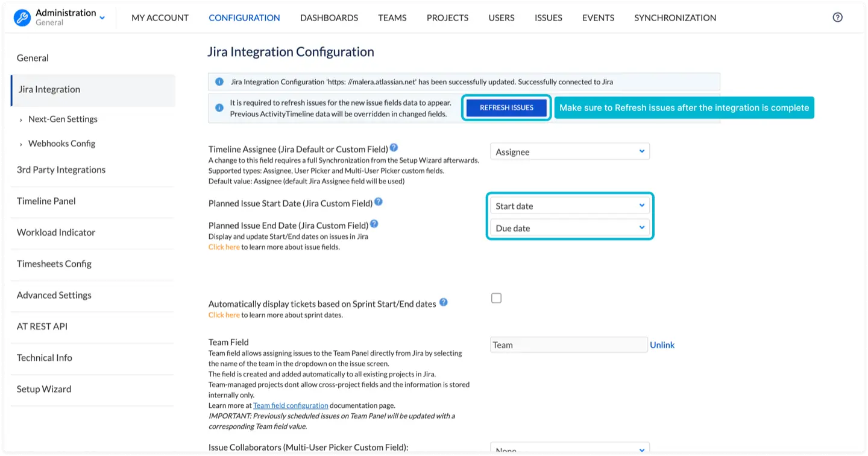Viewport: 868px width, 456px height.
Task: Click help icon beside Planned Issue End Date
Action: point(374,224)
